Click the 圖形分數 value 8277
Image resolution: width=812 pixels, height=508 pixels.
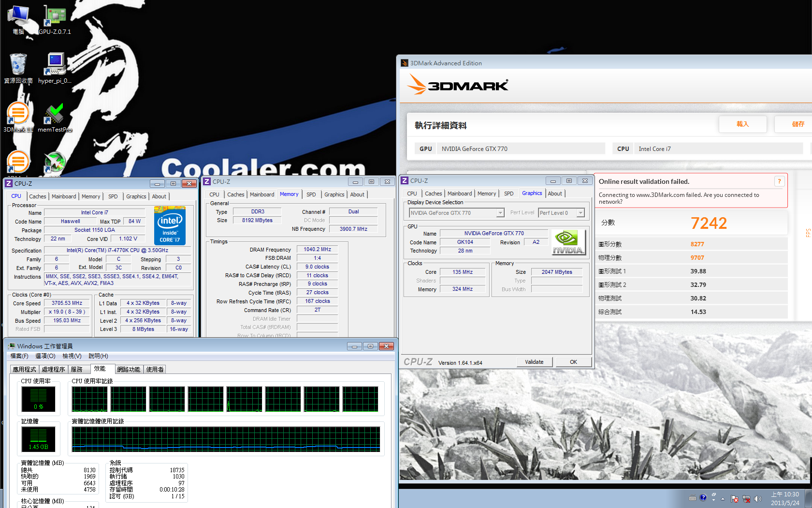click(x=697, y=244)
